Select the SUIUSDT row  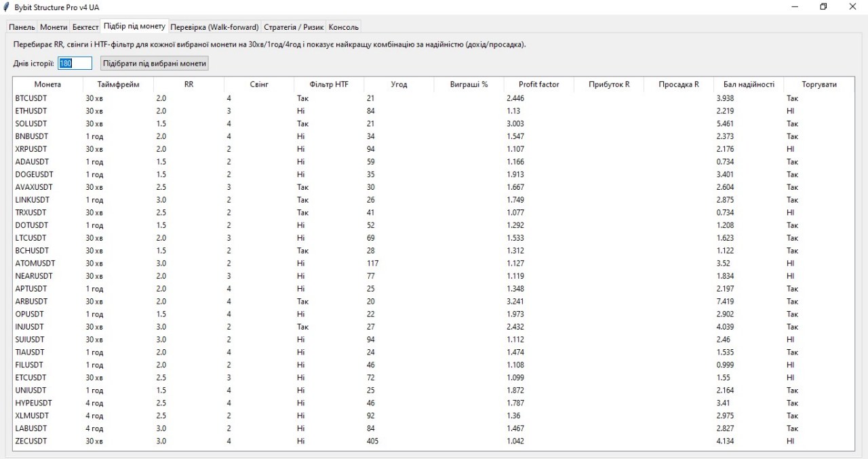(x=433, y=340)
